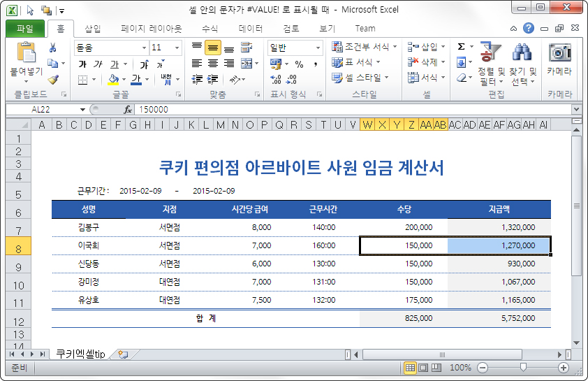The height and width of the screenshot is (381, 588).
Task: Zoom out with the minus button
Action: click(x=483, y=368)
